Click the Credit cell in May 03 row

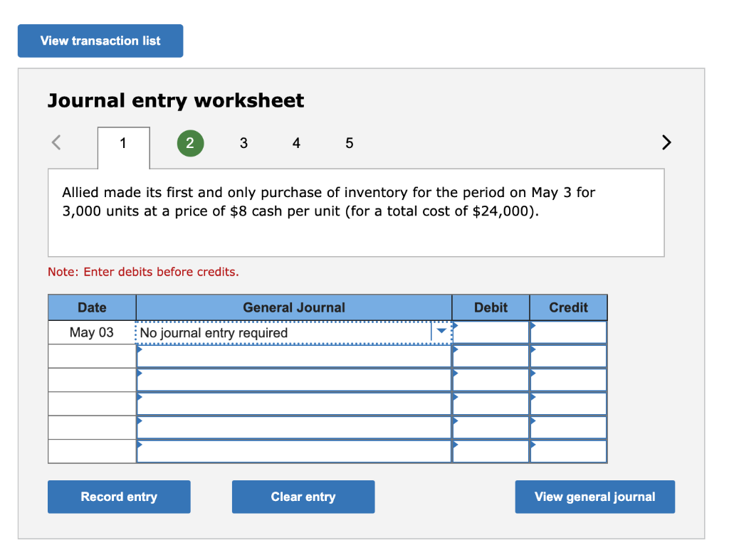(x=568, y=333)
